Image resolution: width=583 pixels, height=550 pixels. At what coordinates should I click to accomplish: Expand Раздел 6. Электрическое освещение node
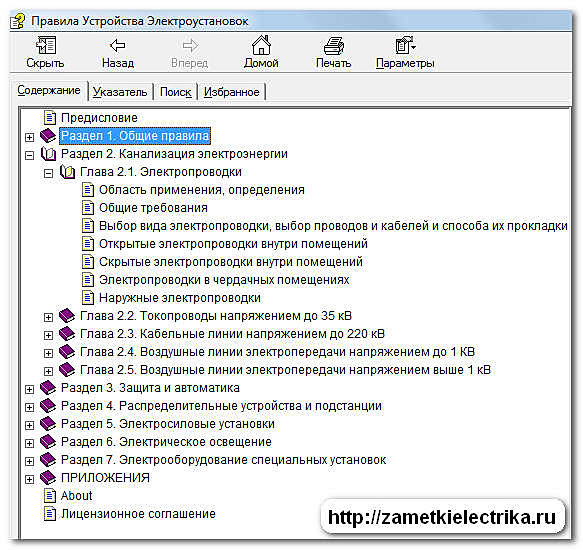click(29, 443)
